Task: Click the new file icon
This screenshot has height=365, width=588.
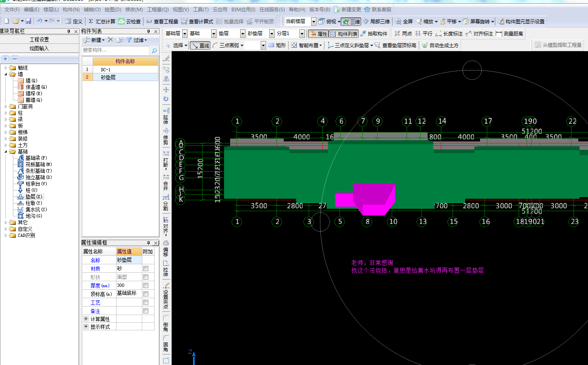Action: pyautogui.click(x=6, y=21)
